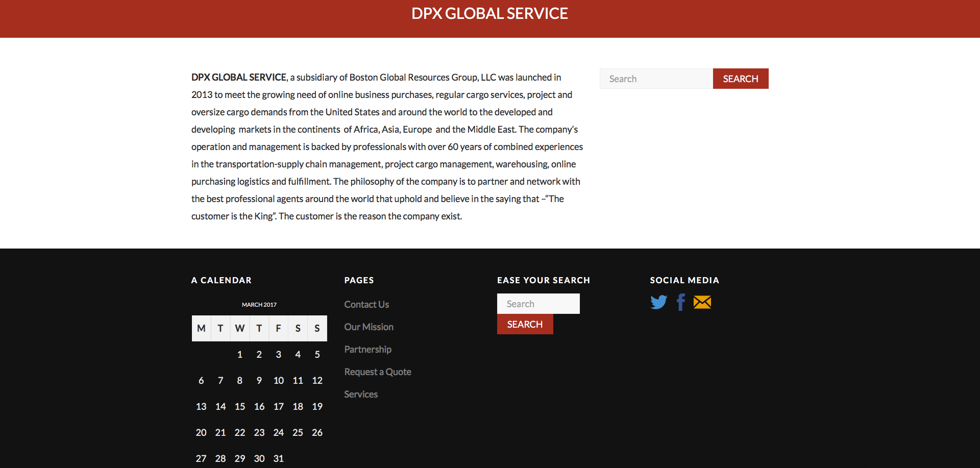Image resolution: width=980 pixels, height=468 pixels.
Task: Click the email envelope icon
Action: point(702,302)
